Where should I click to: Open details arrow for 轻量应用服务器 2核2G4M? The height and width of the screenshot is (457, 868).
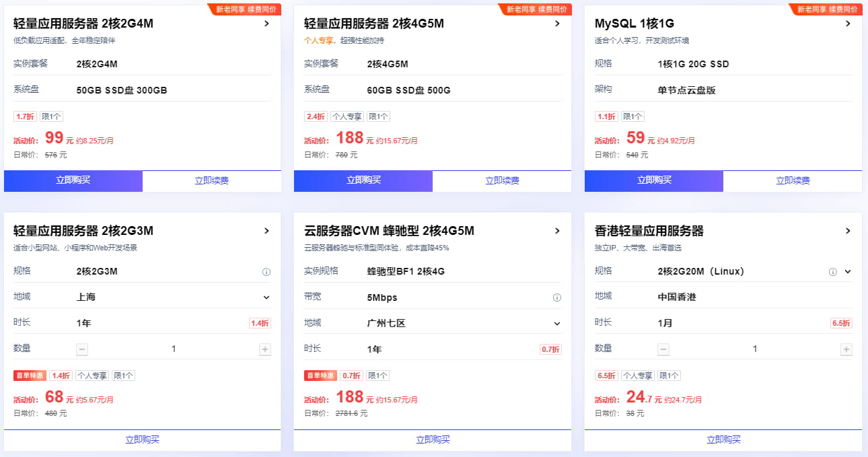pos(266,24)
